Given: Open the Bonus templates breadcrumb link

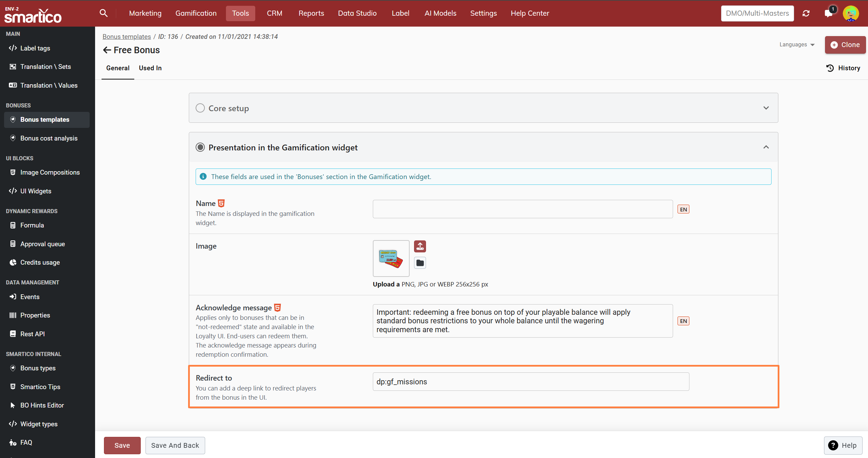Looking at the screenshot, I should pyautogui.click(x=126, y=36).
